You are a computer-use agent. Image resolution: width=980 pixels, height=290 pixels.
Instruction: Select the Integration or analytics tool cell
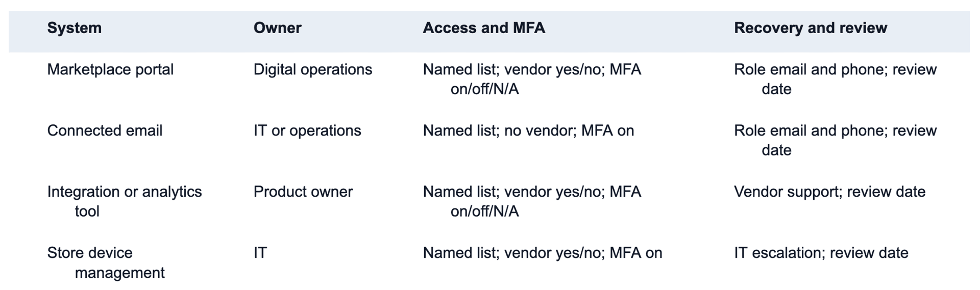[125, 201]
